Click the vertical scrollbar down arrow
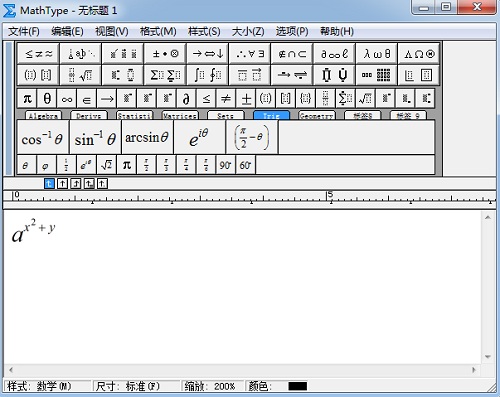Screen dimensions: 500x397 coord(487,357)
